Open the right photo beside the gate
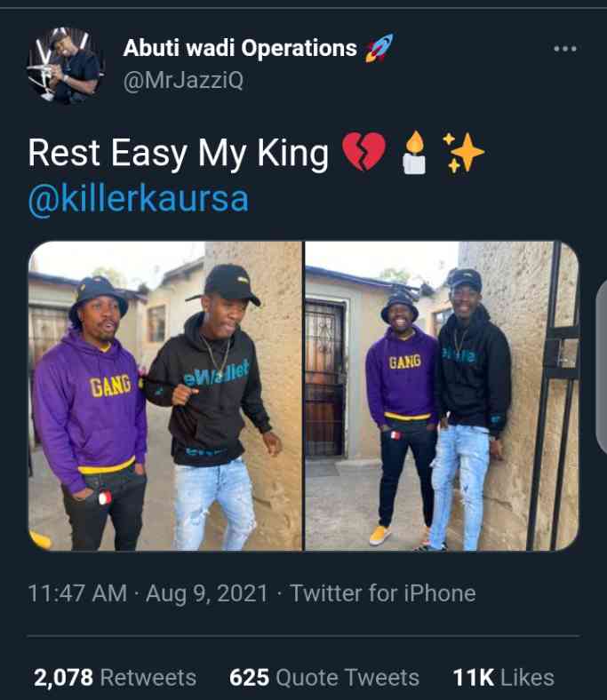The width and height of the screenshot is (607, 700). point(443,396)
